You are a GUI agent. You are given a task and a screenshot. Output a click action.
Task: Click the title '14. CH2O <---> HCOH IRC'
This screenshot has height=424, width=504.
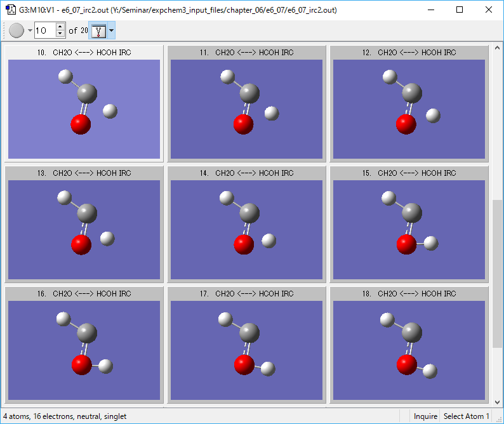point(246,173)
